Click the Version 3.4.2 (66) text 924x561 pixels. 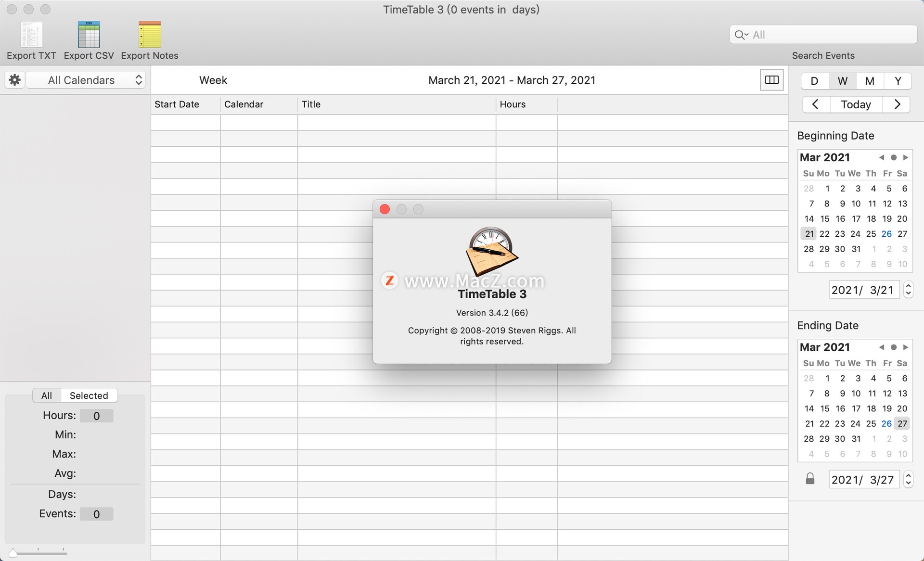492,313
